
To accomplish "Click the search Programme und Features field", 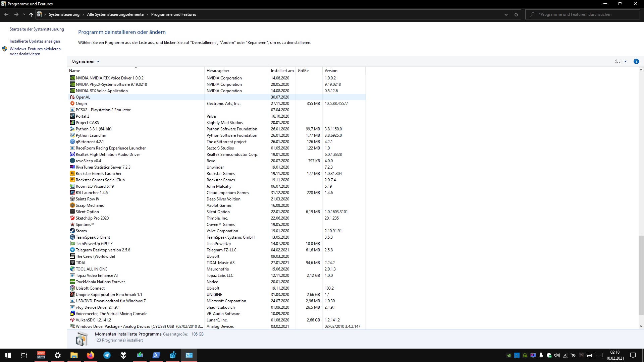I will pyautogui.click(x=583, y=14).
